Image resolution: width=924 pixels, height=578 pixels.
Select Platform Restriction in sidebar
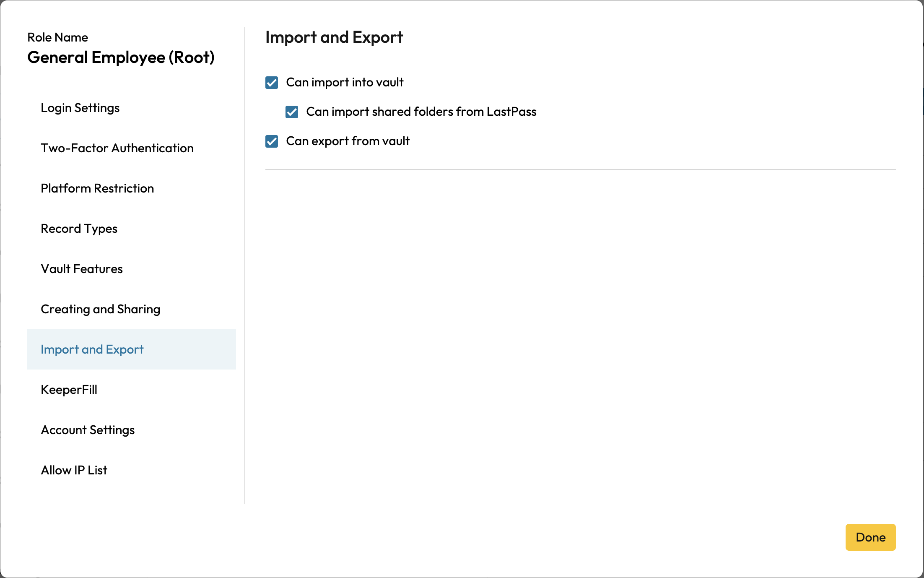point(97,188)
